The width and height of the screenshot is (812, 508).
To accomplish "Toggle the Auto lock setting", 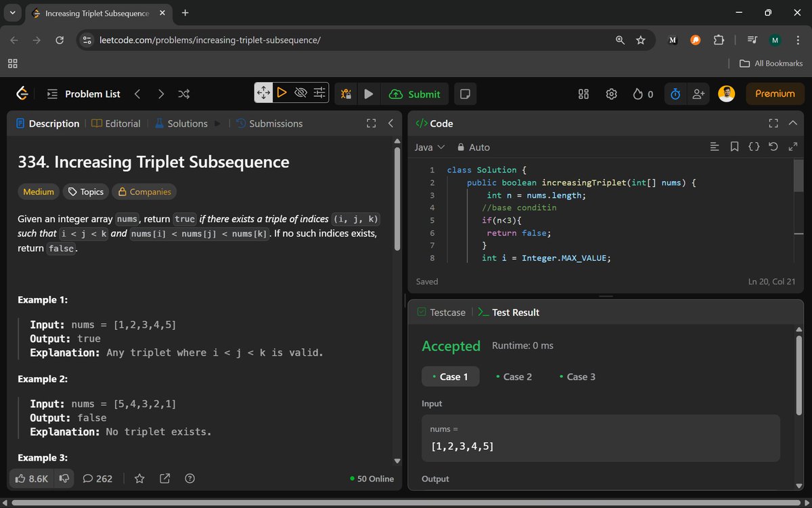I will [x=474, y=147].
